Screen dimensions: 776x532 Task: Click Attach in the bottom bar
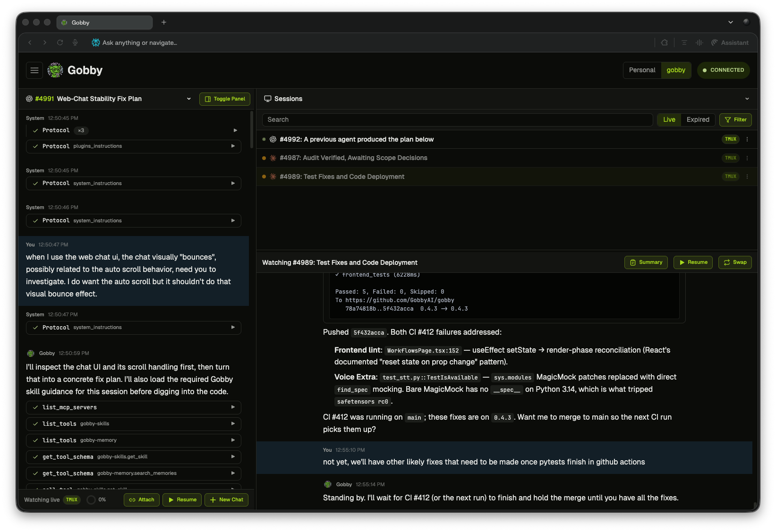coord(142,500)
